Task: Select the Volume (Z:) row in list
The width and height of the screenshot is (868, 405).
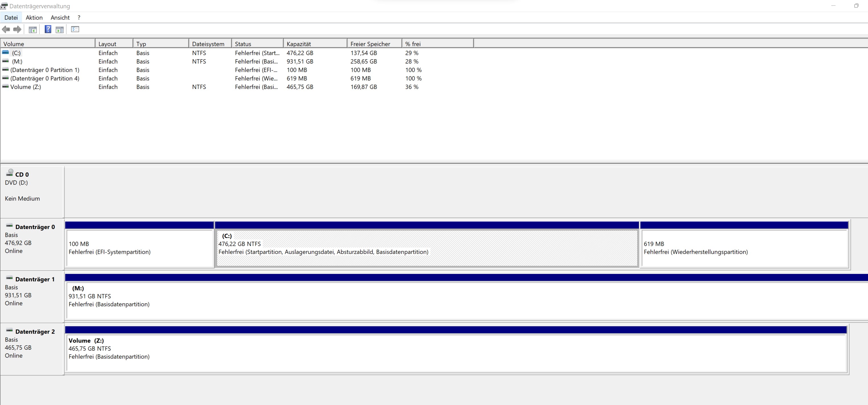Action: click(26, 87)
